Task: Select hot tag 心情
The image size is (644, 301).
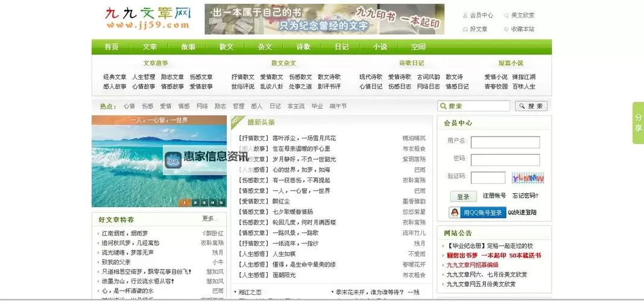Action: tap(130, 106)
